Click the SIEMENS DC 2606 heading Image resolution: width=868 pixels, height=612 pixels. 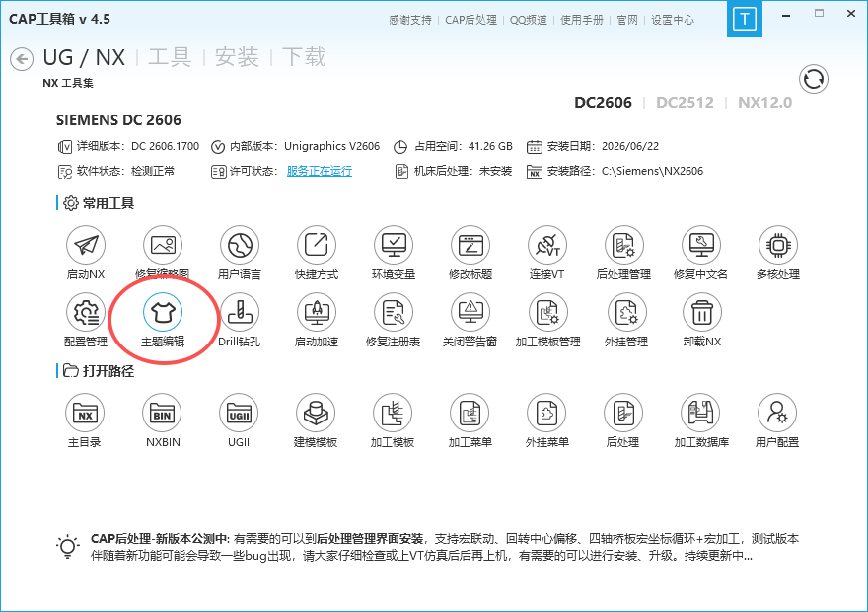tap(118, 120)
